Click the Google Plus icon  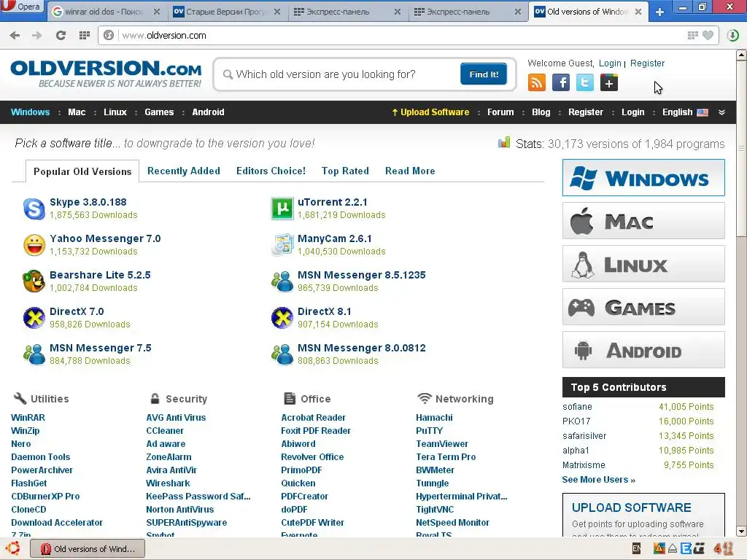[609, 83]
